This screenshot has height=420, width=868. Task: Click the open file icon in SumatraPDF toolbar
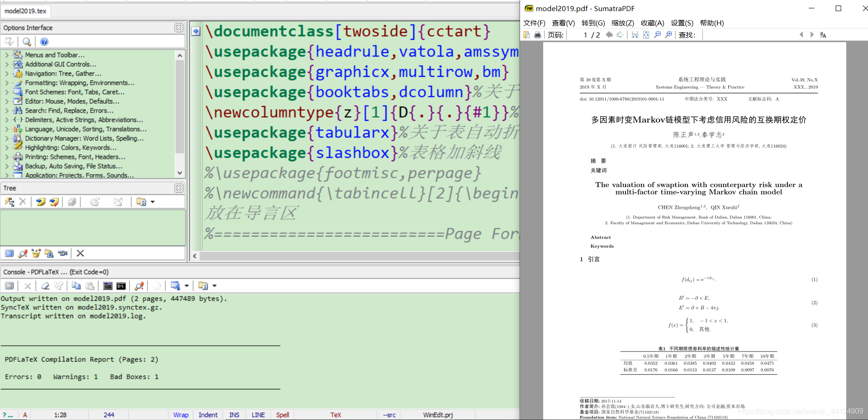527,35
